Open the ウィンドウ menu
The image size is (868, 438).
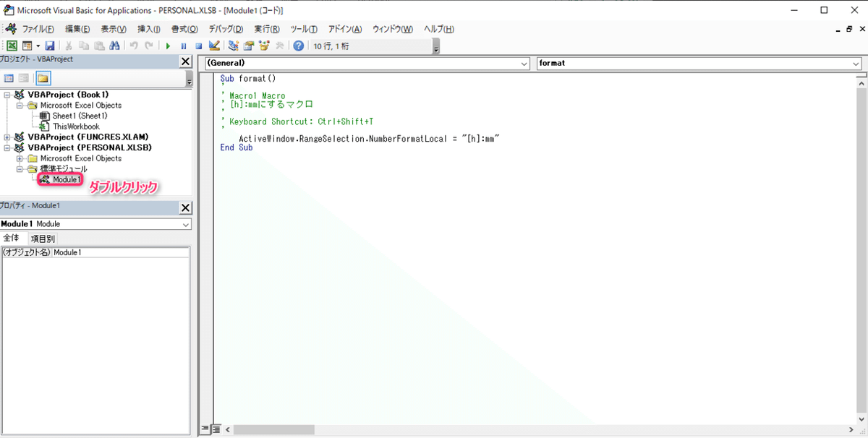coord(392,29)
